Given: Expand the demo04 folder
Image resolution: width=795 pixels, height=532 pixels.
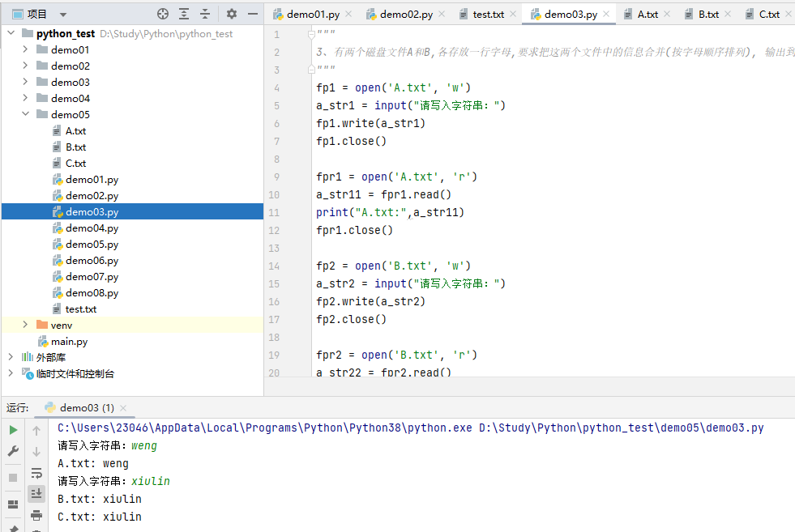Looking at the screenshot, I should (25, 98).
